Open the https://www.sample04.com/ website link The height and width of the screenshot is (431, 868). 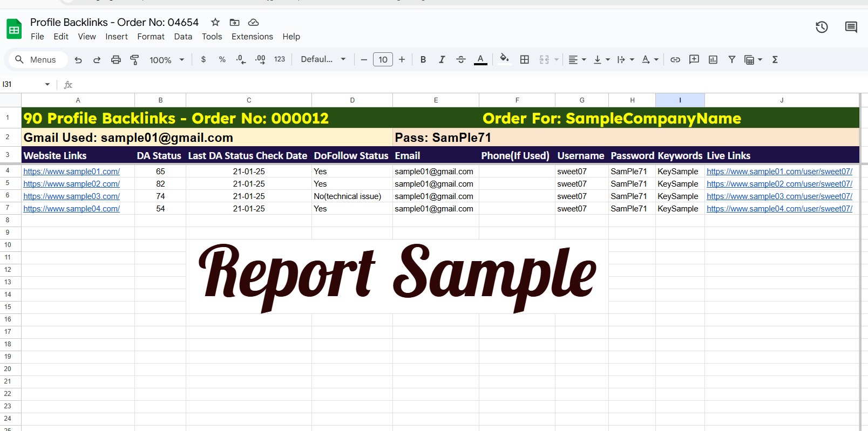pyautogui.click(x=72, y=209)
